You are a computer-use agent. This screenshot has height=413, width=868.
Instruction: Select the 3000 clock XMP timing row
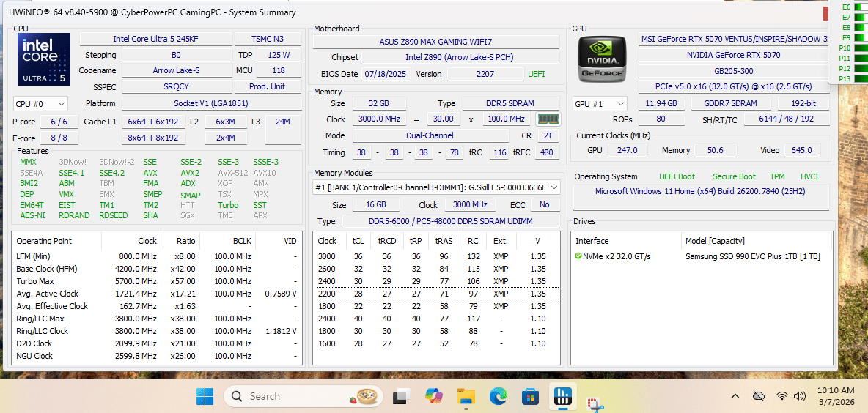coord(437,256)
